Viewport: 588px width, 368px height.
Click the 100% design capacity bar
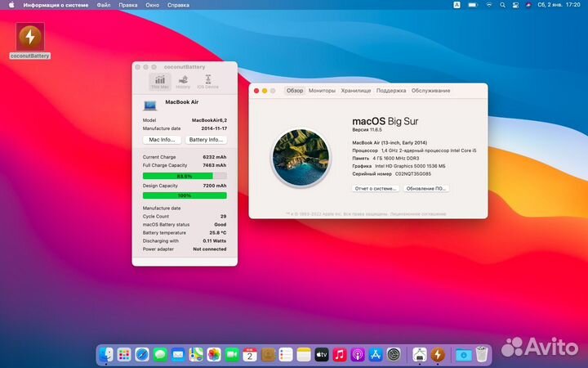pyautogui.click(x=185, y=195)
